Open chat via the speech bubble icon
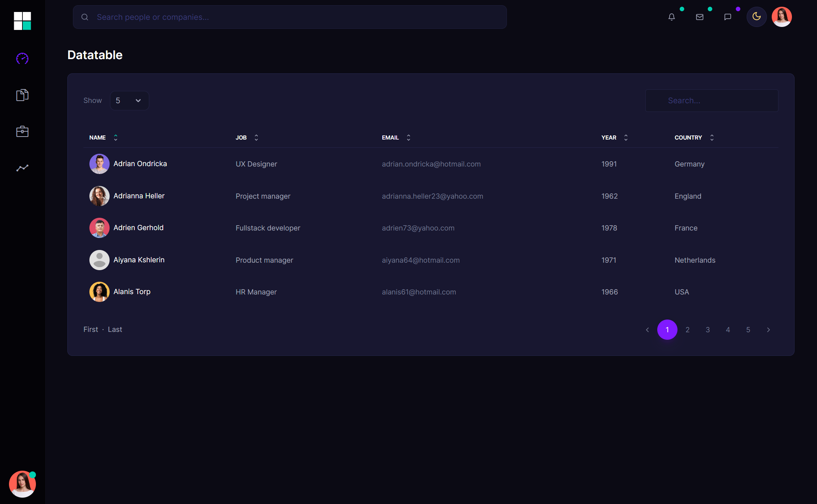 pyautogui.click(x=727, y=17)
